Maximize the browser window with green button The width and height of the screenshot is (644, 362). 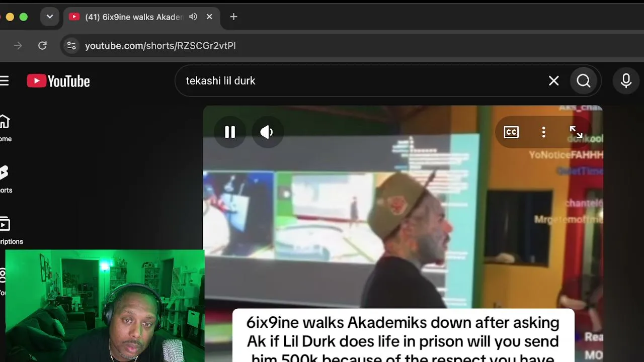[x=23, y=17]
